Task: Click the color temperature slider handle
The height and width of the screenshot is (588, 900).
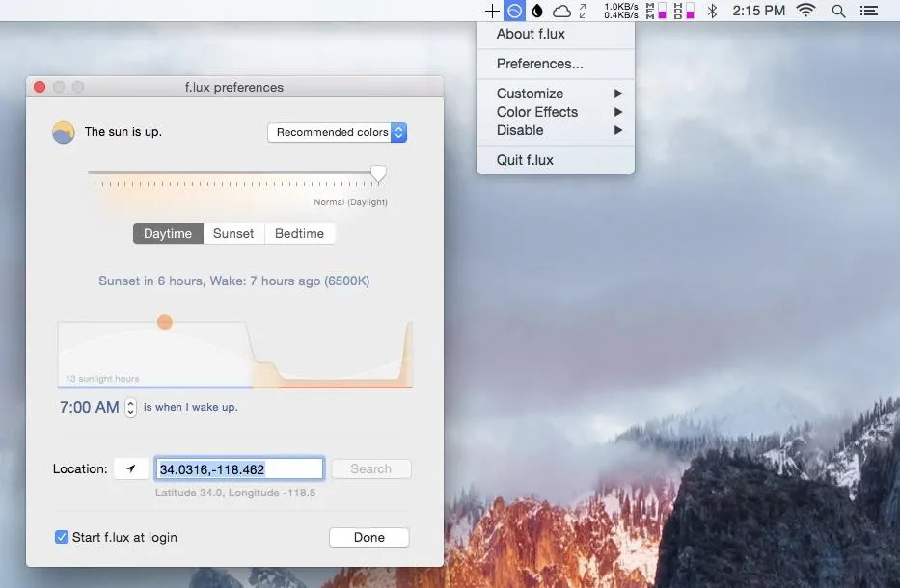Action: (378, 174)
